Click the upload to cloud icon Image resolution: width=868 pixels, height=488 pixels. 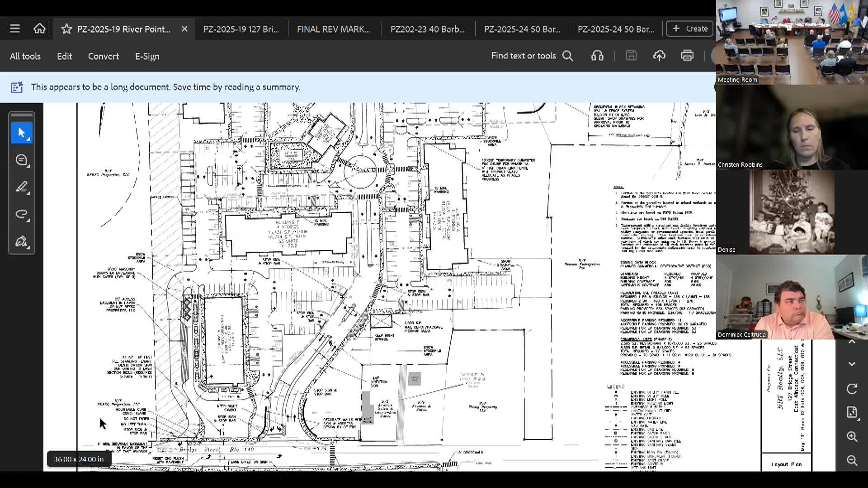tap(659, 56)
